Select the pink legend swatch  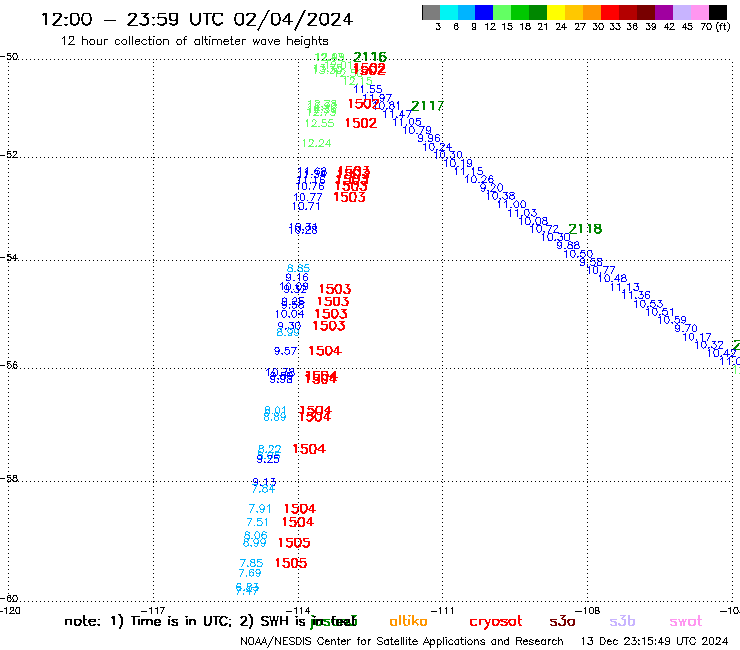(699, 12)
